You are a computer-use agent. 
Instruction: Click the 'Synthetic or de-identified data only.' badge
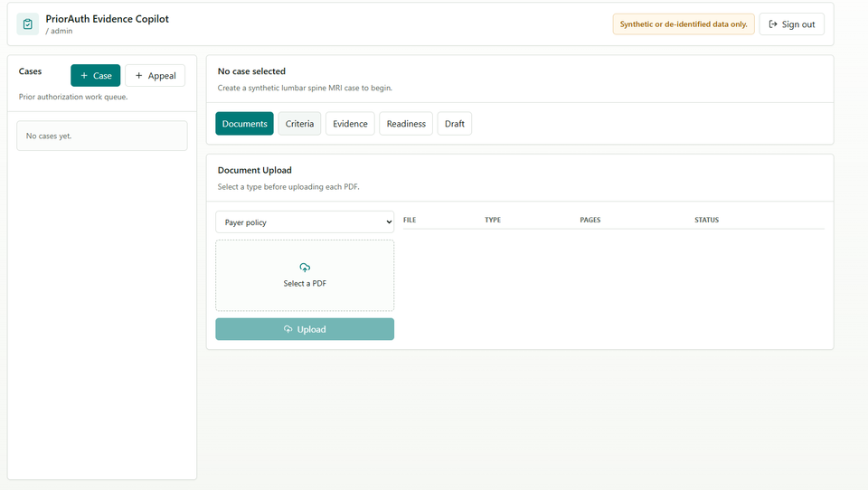[x=684, y=24]
